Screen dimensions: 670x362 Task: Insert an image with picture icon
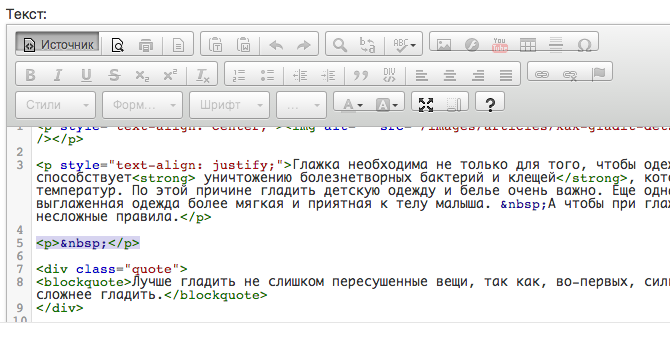pos(444,44)
